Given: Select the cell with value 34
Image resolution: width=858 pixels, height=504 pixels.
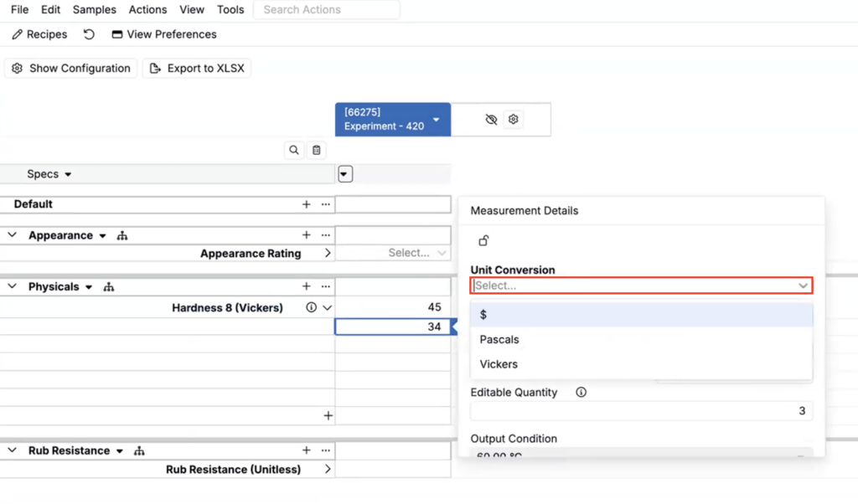Looking at the screenshot, I should tap(393, 327).
